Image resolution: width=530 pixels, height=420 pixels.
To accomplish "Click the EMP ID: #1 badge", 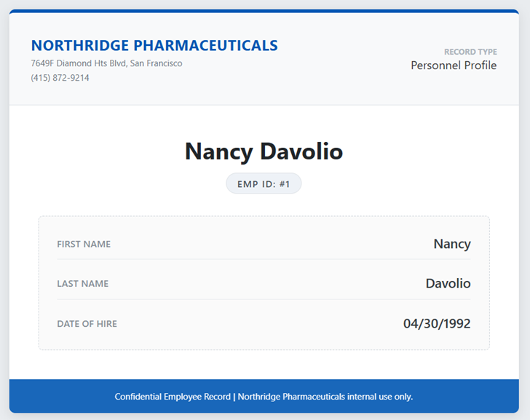I will click(264, 184).
